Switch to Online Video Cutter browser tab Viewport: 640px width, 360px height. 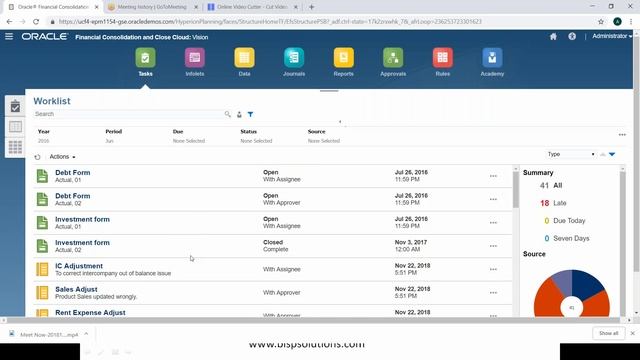pos(252,7)
